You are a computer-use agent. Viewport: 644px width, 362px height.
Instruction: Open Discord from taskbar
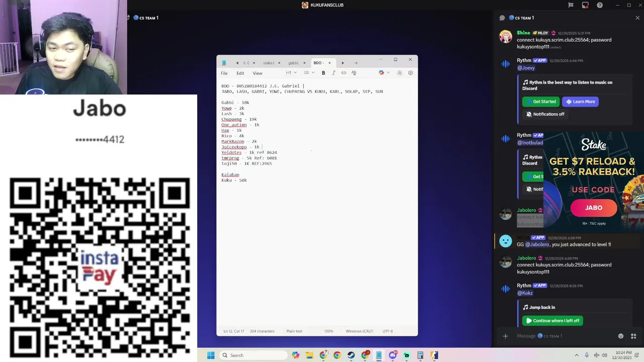tap(393, 355)
